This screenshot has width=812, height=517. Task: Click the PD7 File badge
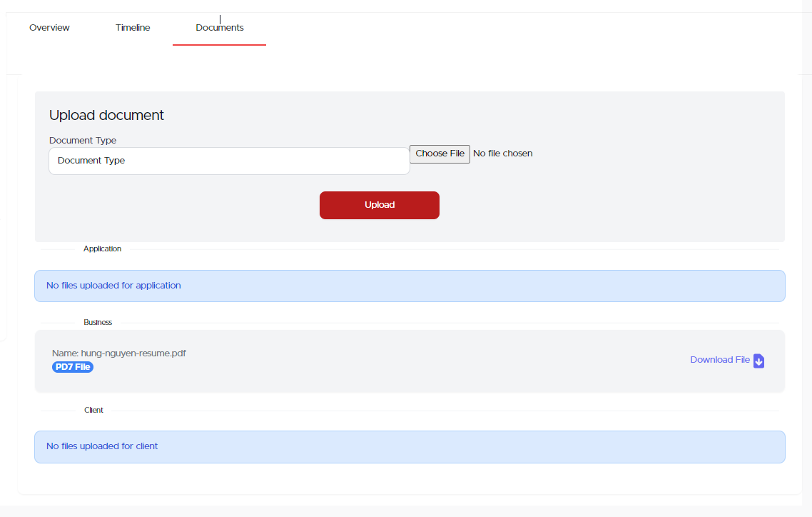73,367
